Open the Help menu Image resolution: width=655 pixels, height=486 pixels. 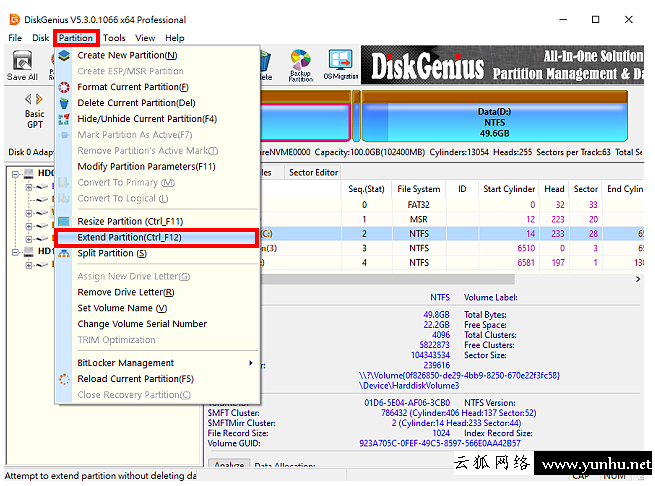coord(175,38)
